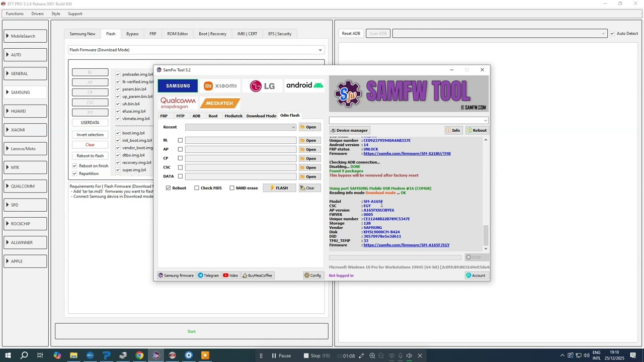
Task: Click the Clear button in SamFw Tool
Action: tap(309, 188)
